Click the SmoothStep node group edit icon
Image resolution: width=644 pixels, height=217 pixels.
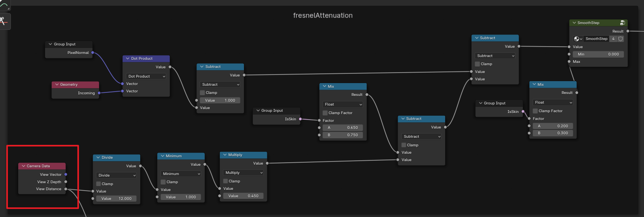click(x=622, y=23)
